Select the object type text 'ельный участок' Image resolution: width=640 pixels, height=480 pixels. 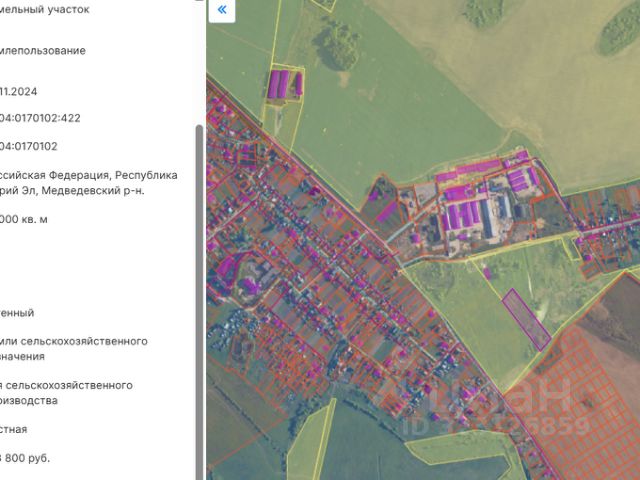pyautogui.click(x=45, y=10)
